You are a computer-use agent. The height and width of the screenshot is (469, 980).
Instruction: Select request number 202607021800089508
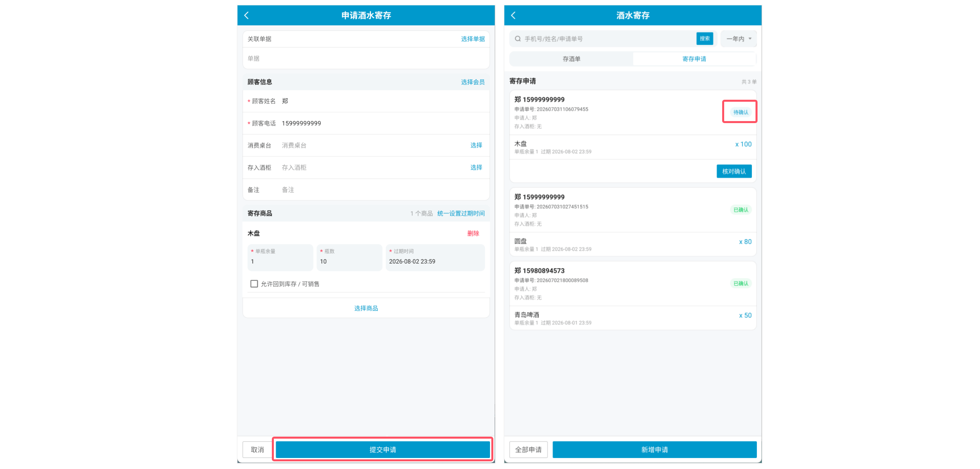562,280
